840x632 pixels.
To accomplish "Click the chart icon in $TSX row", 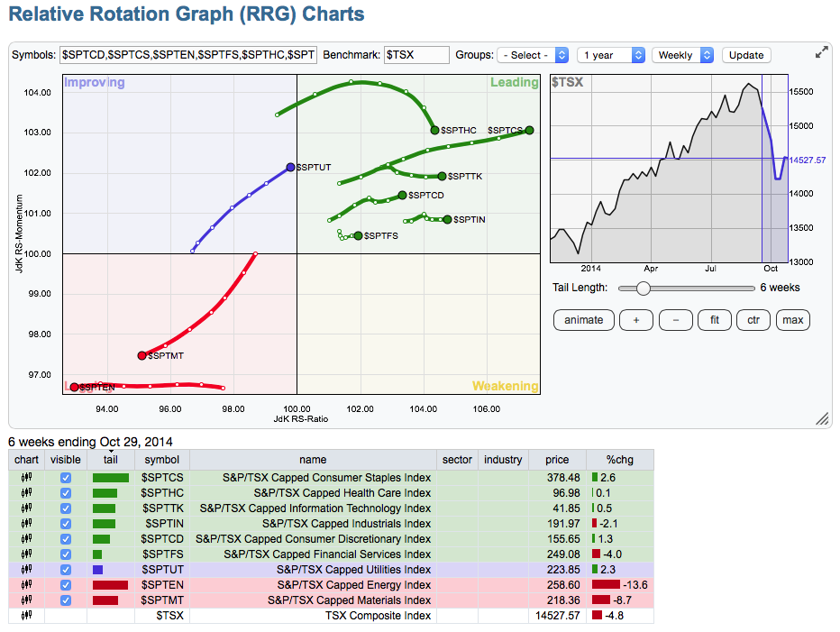I will tap(25, 616).
